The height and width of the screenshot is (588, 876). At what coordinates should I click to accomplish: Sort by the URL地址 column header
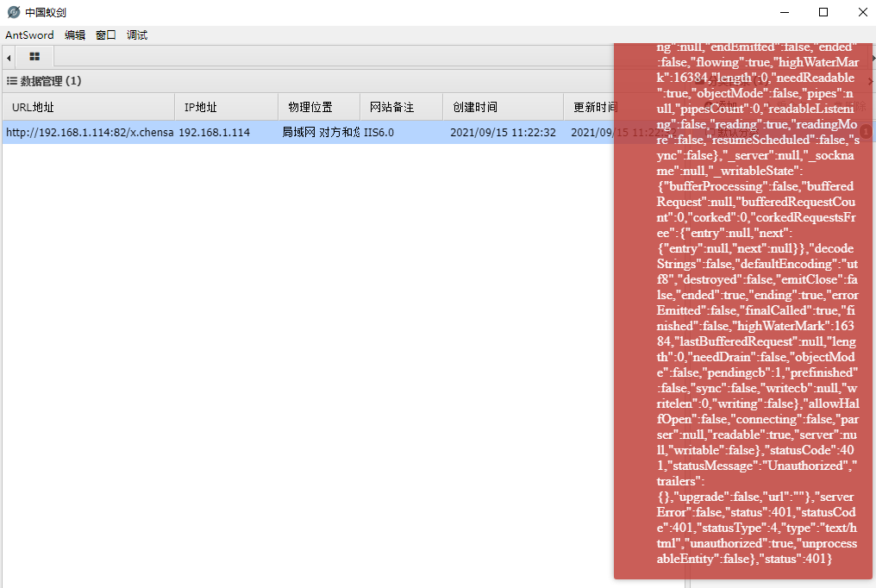89,107
